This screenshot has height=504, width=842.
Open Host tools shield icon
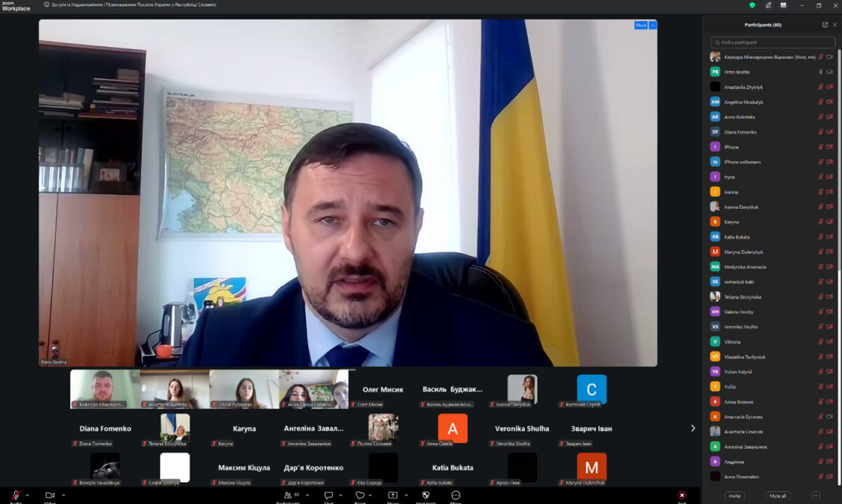(425, 496)
